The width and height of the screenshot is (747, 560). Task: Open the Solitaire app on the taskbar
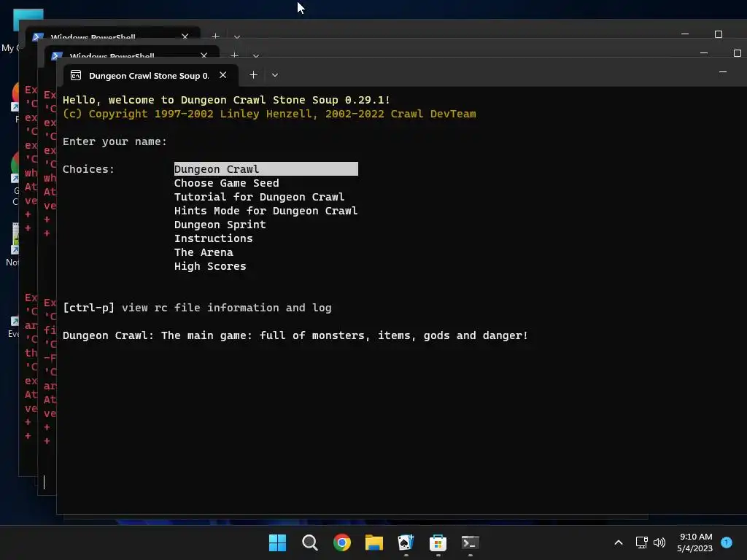[406, 542]
